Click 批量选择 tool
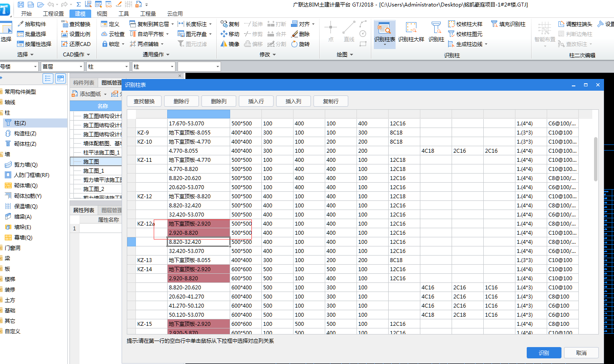 pyautogui.click(x=32, y=34)
